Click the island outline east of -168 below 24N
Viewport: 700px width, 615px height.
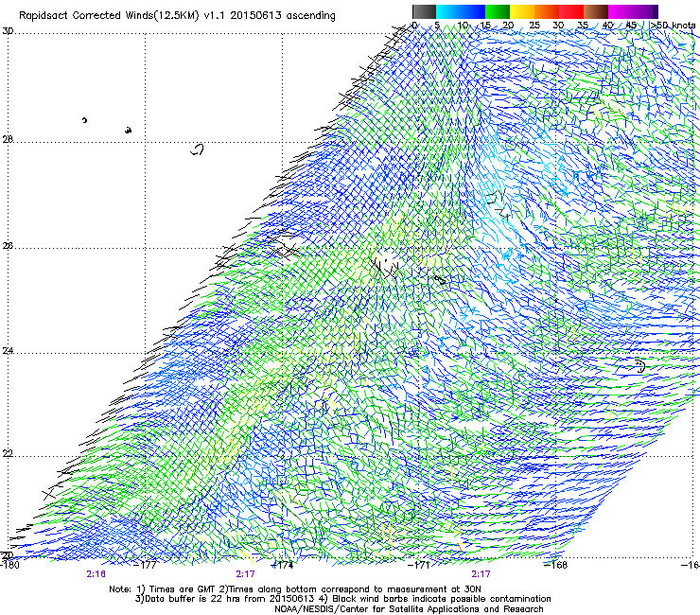[640, 365]
